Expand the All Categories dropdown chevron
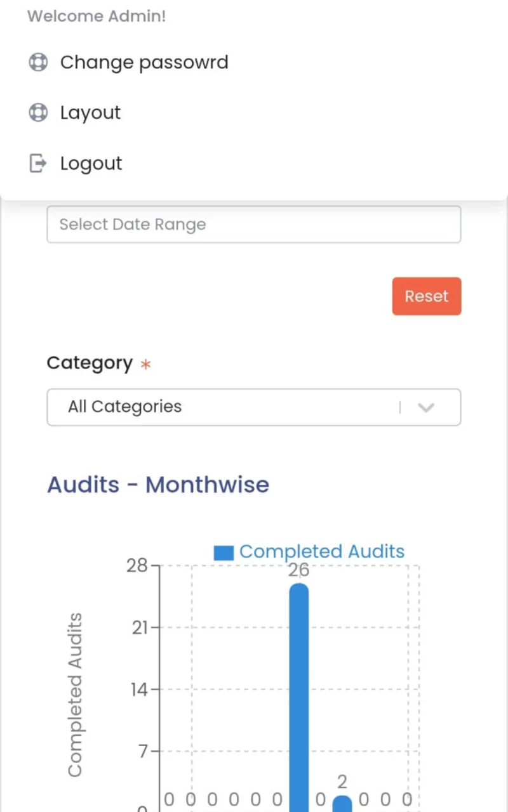The height and width of the screenshot is (812, 508). click(426, 407)
